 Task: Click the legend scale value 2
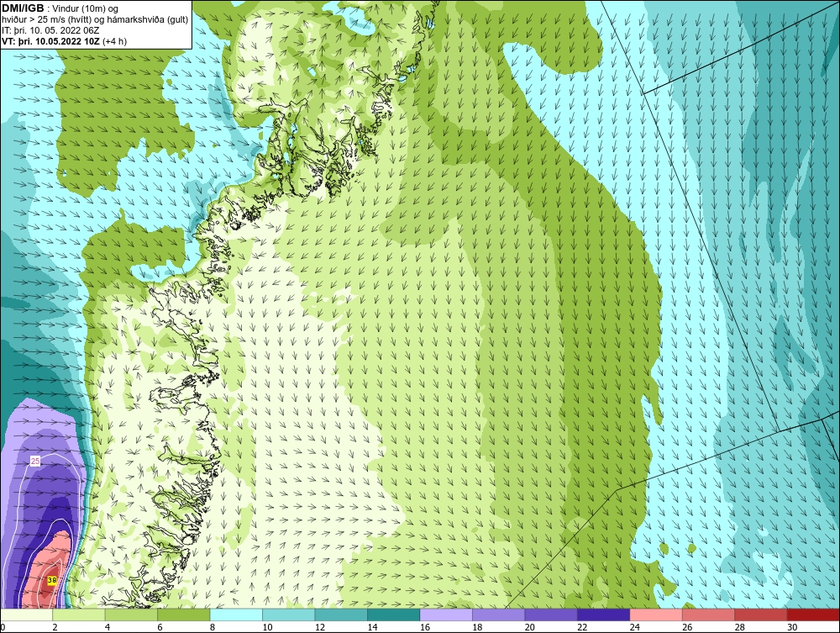(55, 627)
